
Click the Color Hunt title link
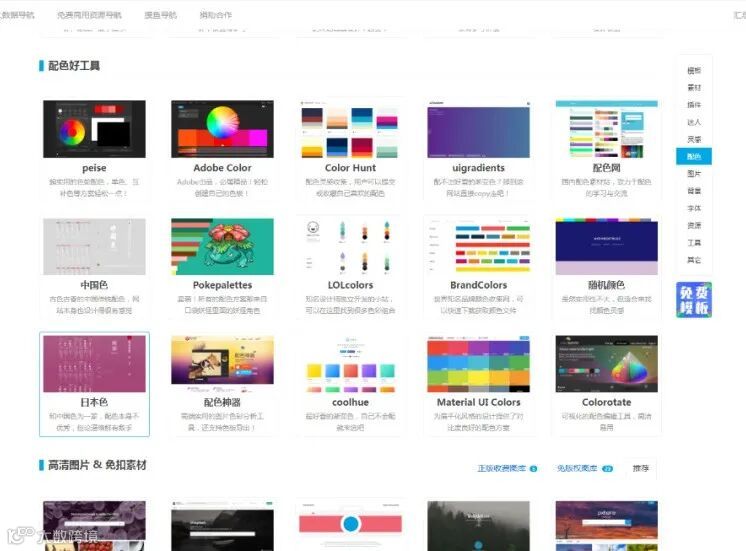click(350, 168)
